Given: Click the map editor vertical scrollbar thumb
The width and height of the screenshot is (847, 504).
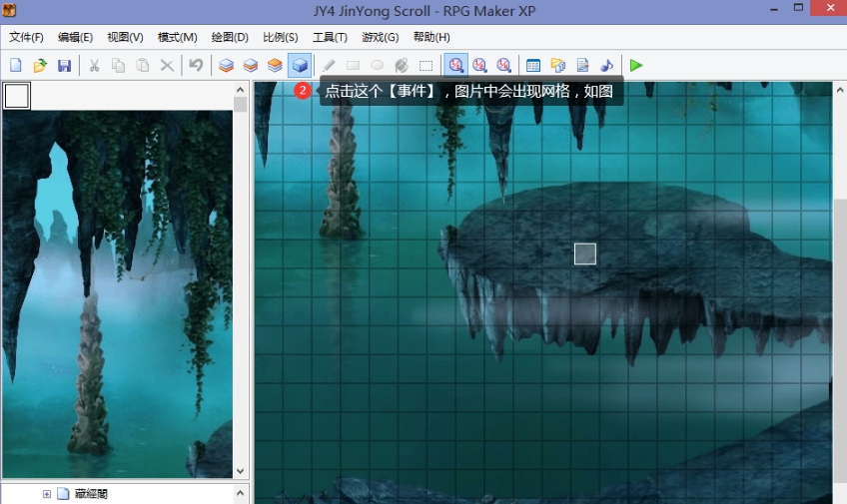Looking at the screenshot, I should tap(840, 340).
